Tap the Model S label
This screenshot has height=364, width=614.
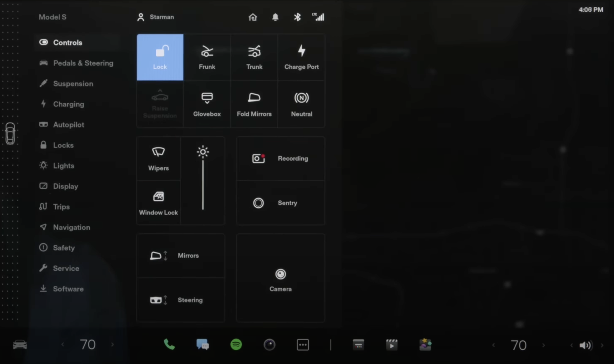pos(53,17)
